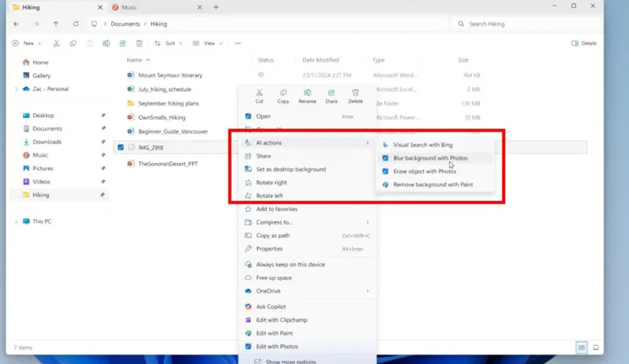Click the toolbar Cut scissors icon

(x=56, y=43)
